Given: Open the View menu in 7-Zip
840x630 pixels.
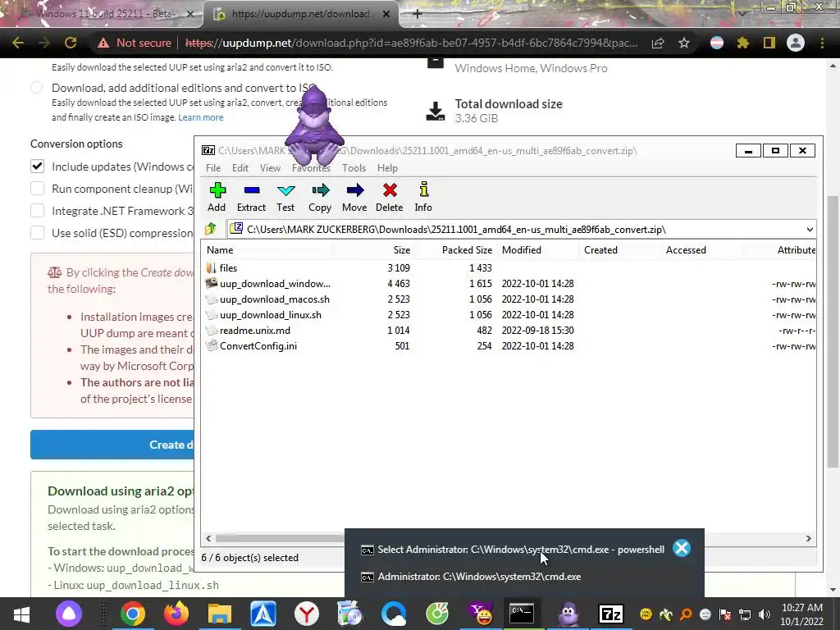Looking at the screenshot, I should [x=270, y=168].
